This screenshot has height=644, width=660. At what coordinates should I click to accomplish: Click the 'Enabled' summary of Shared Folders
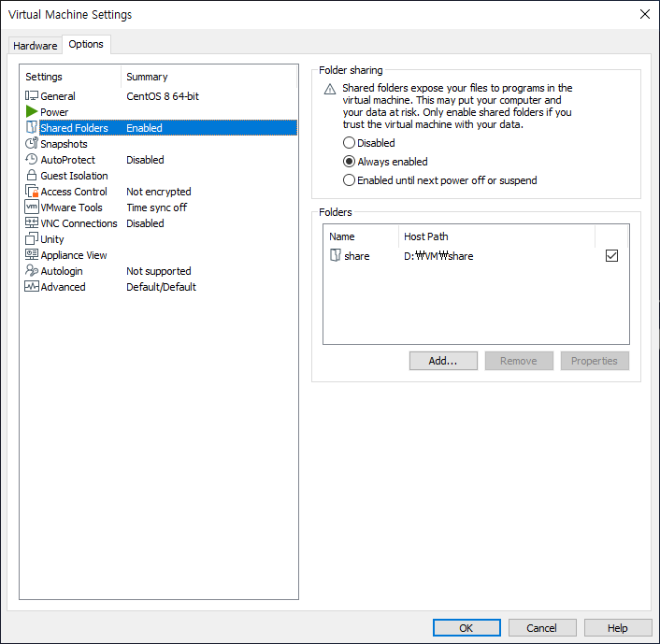pos(144,128)
